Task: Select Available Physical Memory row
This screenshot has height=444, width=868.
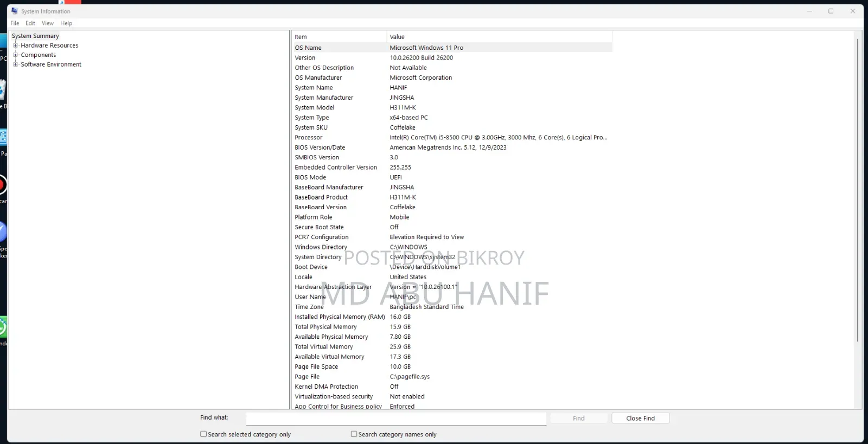Action: 452,337
